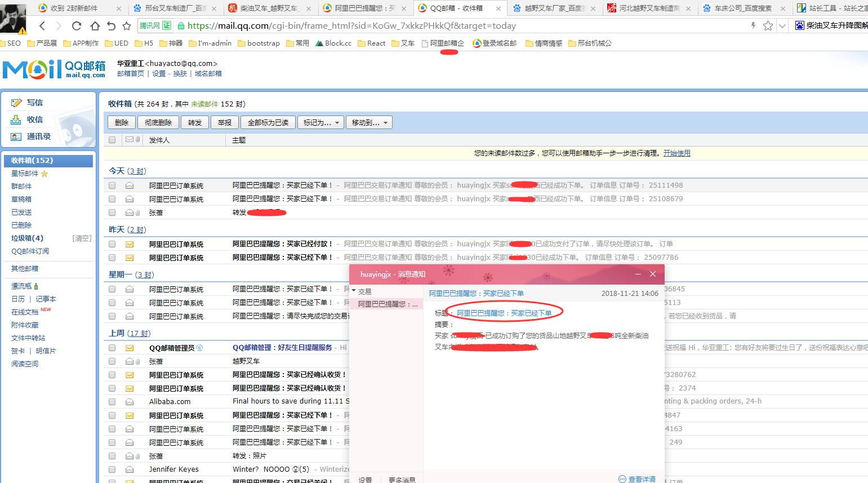
Task: Check the 张蓓 越野叉车 mail checkbox
Action: [x=112, y=361]
